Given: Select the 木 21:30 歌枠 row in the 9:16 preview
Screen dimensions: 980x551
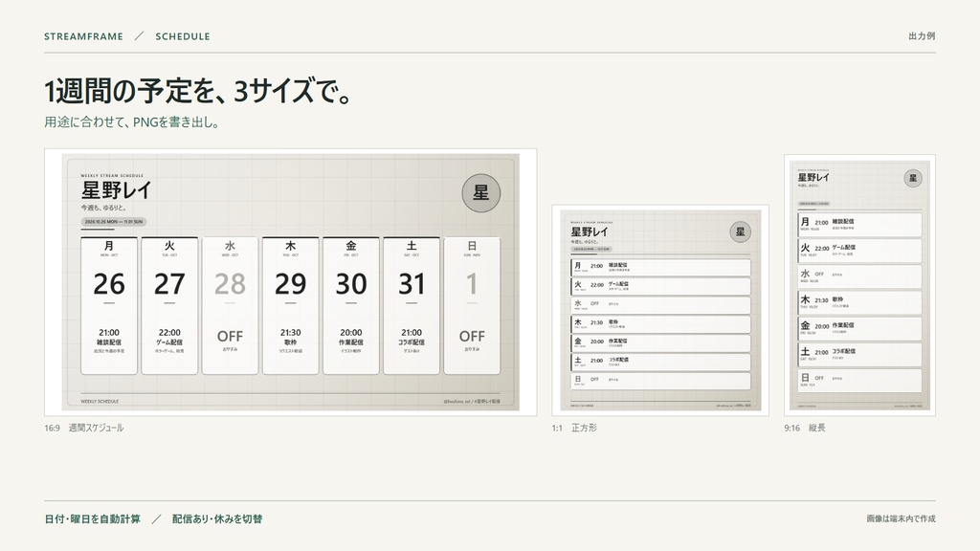Looking at the screenshot, I should [x=859, y=303].
